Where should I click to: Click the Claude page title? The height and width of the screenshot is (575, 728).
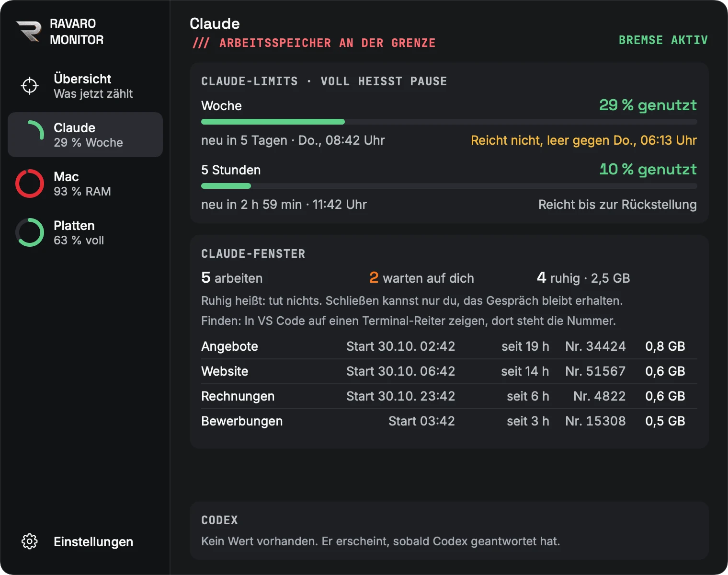point(215,23)
